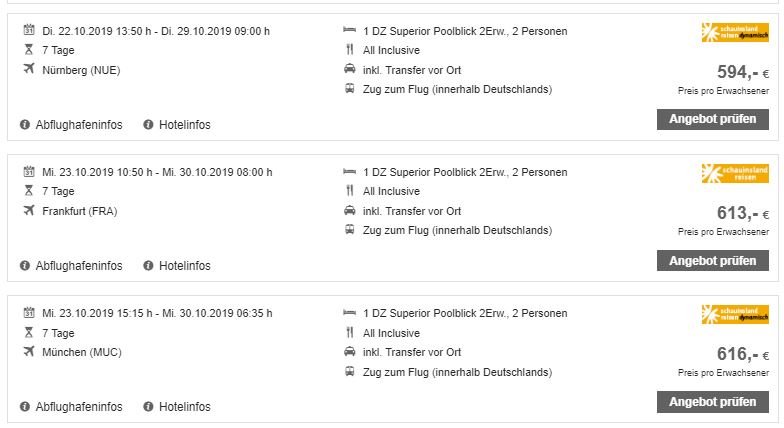Viewport: 784px width, 428px height.
Task: Click the calendar icon in the Nürnberg offer
Action: click(28, 31)
